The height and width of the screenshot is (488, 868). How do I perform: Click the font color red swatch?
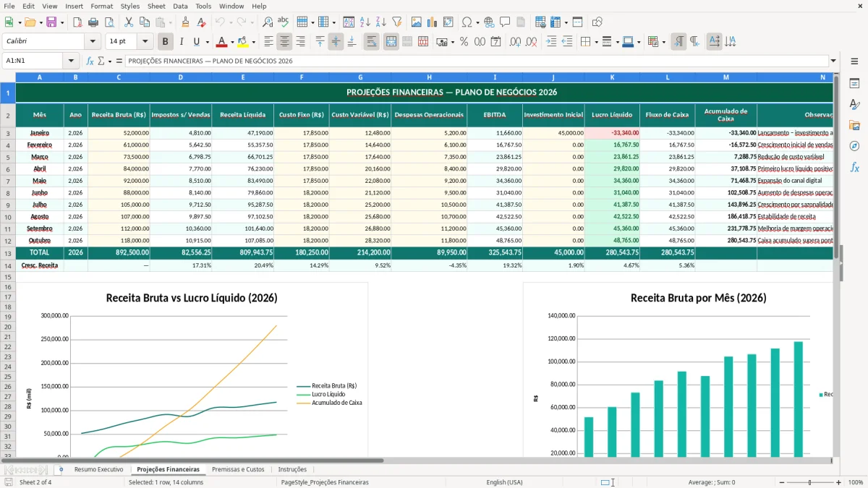[x=222, y=42]
